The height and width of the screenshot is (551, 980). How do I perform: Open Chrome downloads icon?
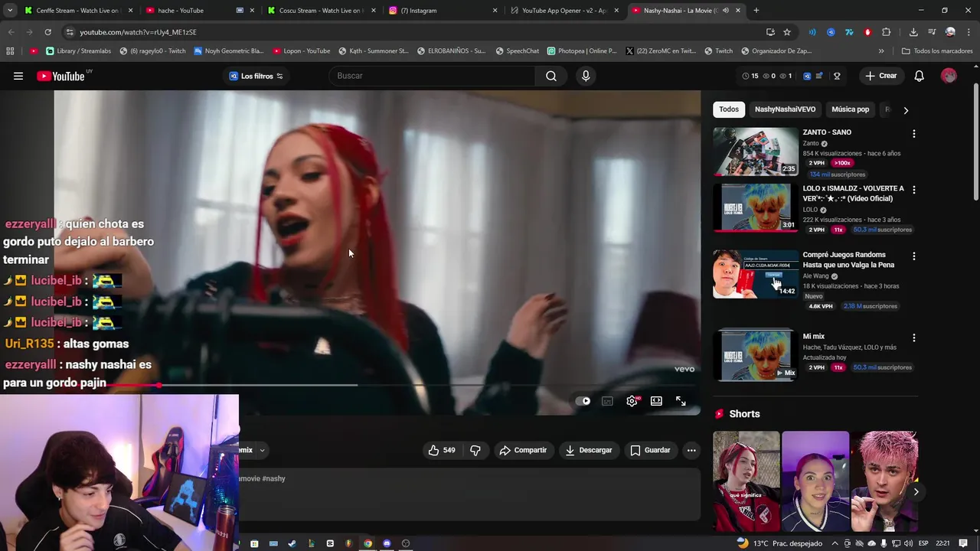tap(913, 32)
